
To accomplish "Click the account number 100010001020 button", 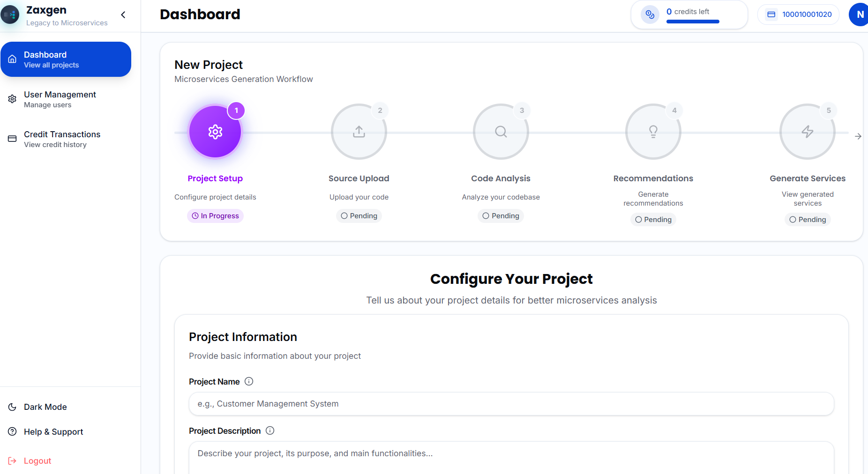I will (x=799, y=15).
